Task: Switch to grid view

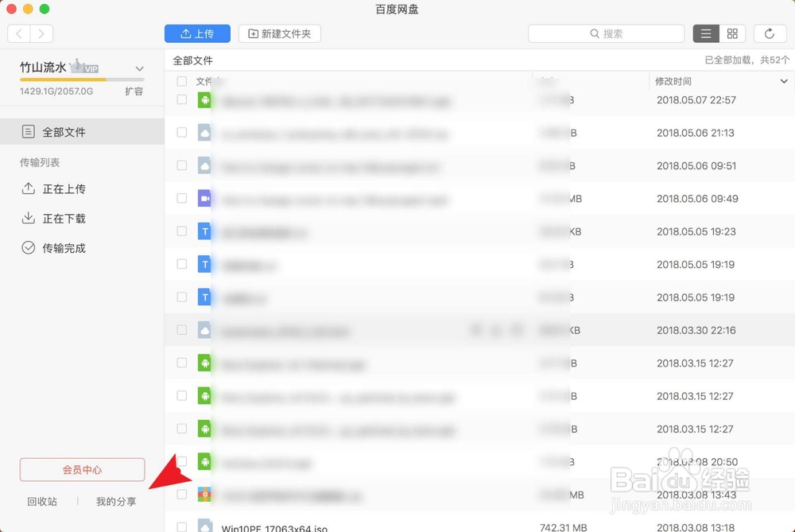Action: [x=732, y=33]
